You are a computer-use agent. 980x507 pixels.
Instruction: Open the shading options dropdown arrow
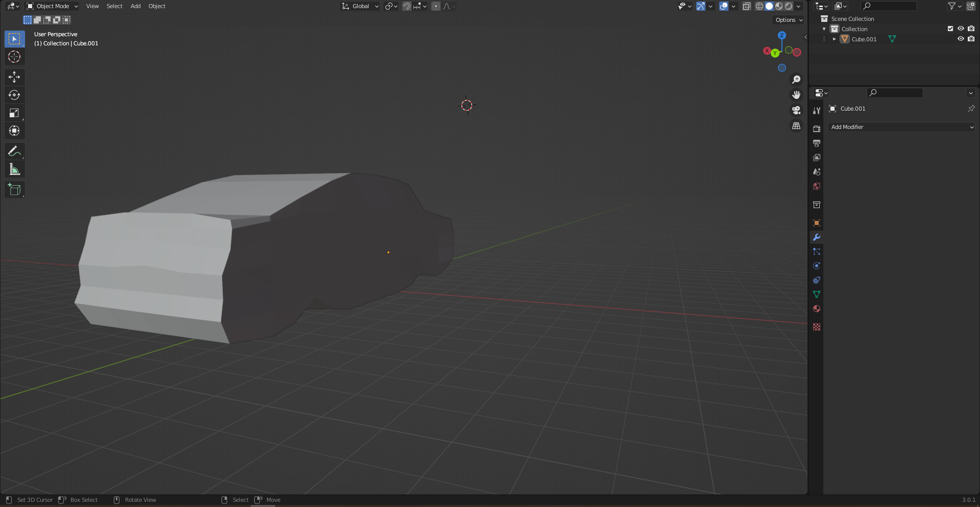click(798, 6)
